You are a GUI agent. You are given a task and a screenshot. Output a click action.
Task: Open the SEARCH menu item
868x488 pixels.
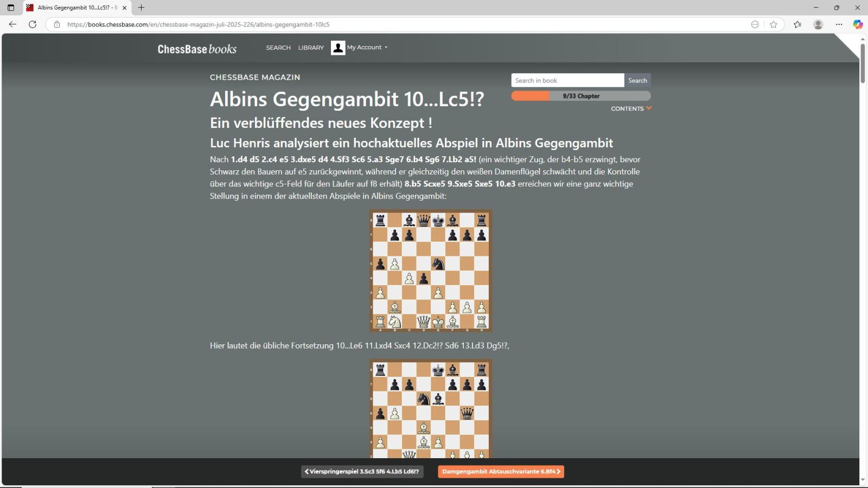coord(278,48)
